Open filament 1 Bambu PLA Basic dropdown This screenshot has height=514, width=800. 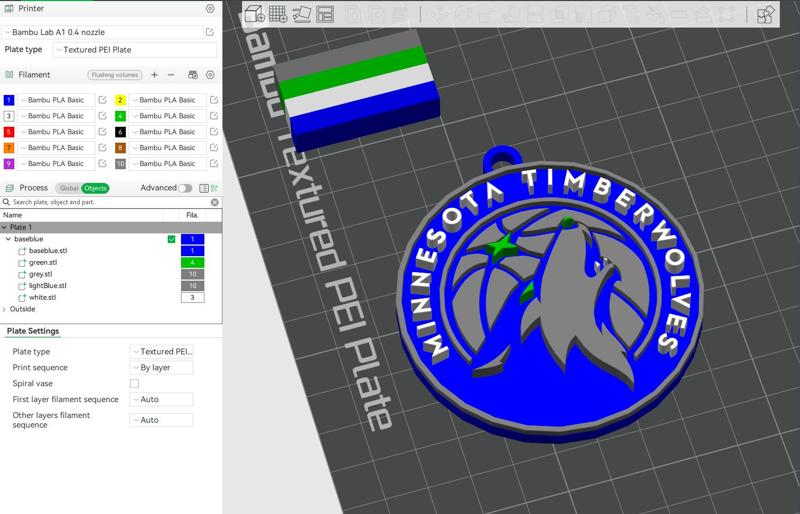[x=56, y=100]
